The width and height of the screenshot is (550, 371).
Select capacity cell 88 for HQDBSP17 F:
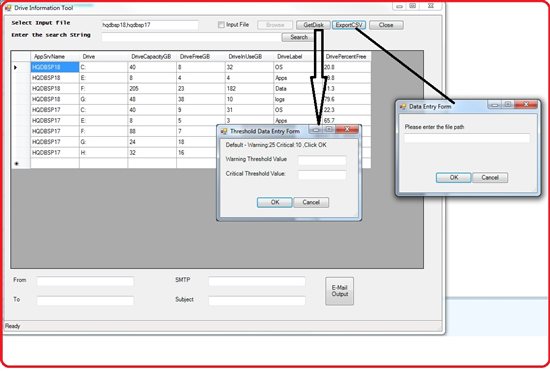(x=152, y=131)
